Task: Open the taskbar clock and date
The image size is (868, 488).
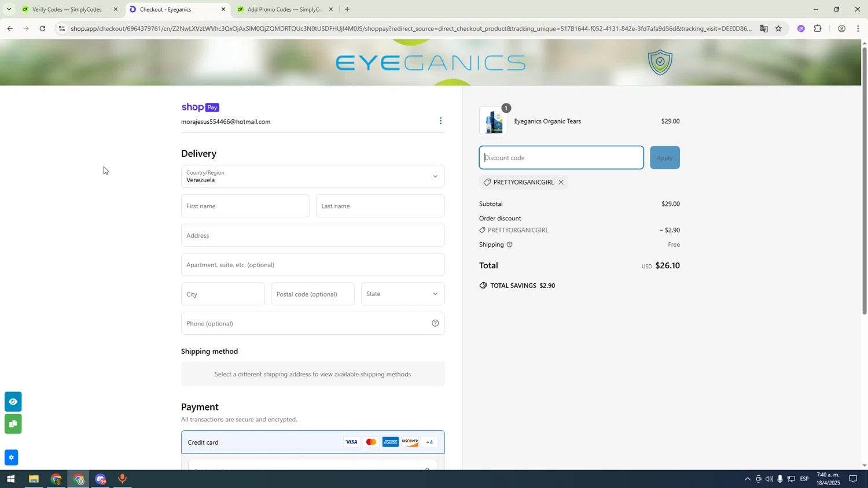Action: [828, 479]
